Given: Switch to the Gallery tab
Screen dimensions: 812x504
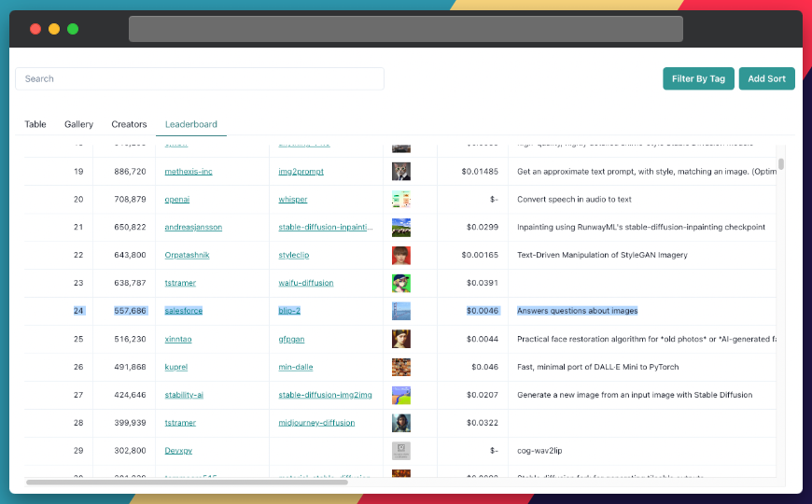Looking at the screenshot, I should point(78,124).
